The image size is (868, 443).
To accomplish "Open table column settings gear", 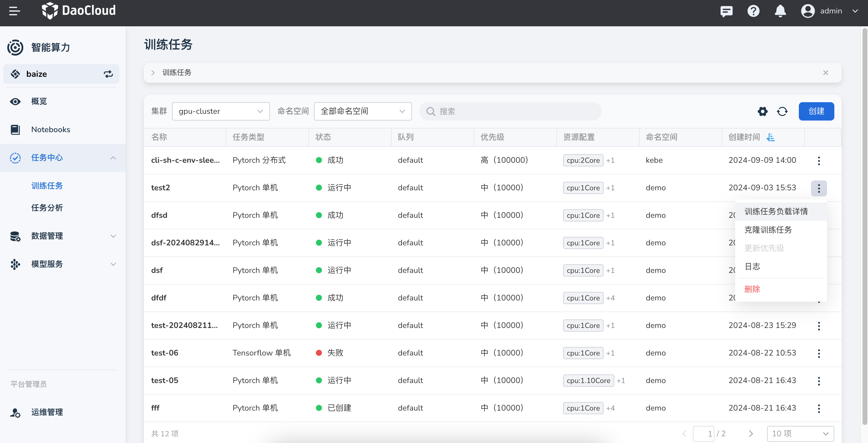I will tap(762, 111).
